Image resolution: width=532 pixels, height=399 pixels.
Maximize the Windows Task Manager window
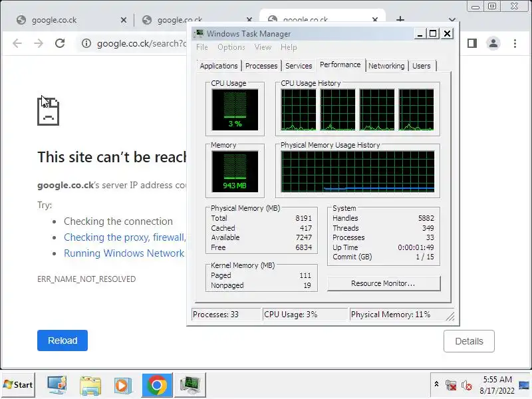coord(433,34)
